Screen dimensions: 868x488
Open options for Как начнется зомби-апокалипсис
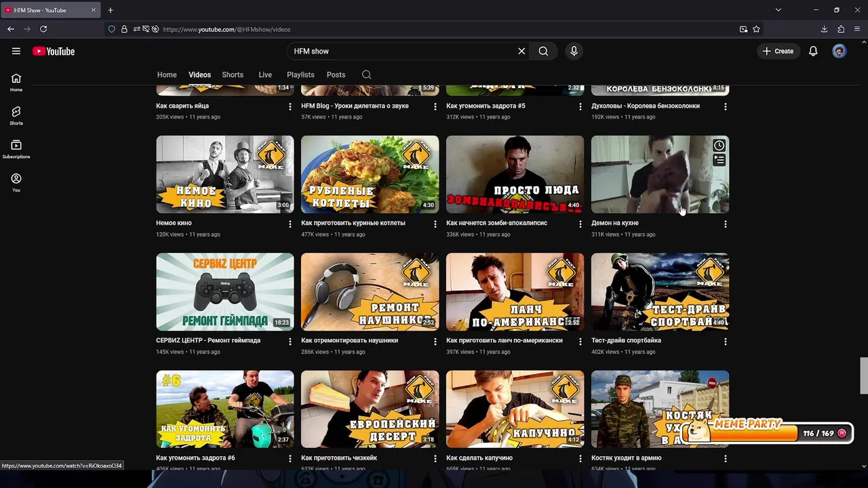(580, 224)
